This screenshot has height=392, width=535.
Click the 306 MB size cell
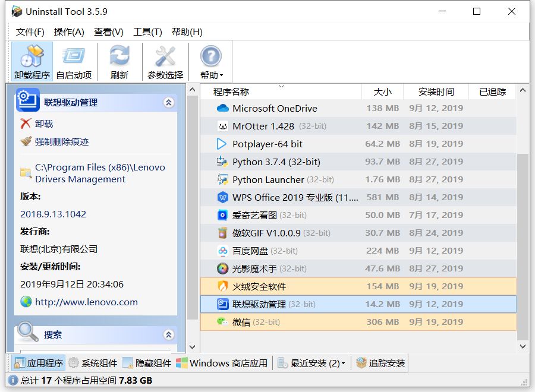click(382, 322)
